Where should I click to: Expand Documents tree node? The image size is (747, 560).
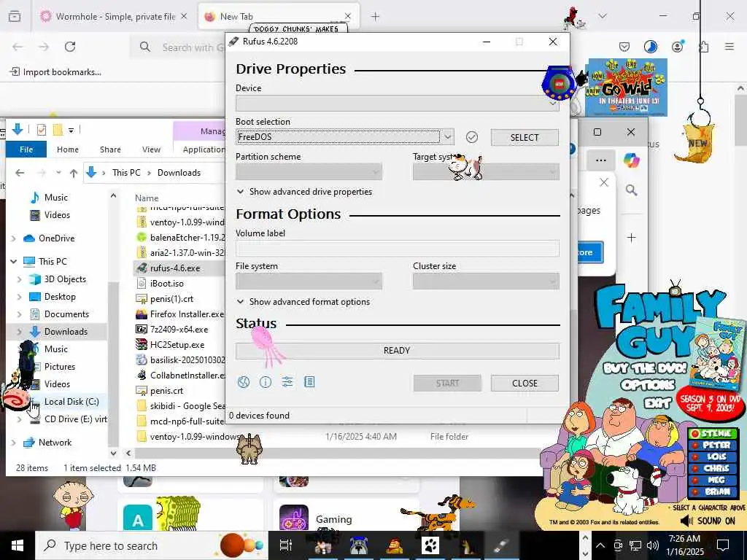[20, 314]
